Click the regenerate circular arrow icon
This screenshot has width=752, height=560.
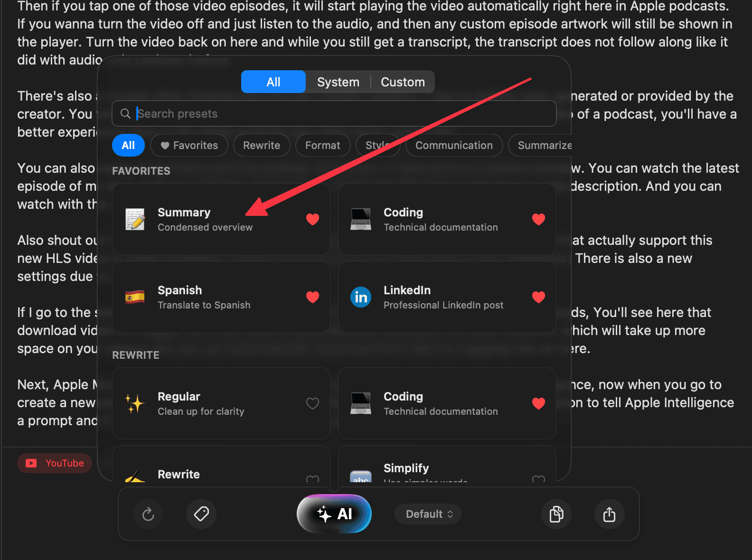pyautogui.click(x=148, y=514)
